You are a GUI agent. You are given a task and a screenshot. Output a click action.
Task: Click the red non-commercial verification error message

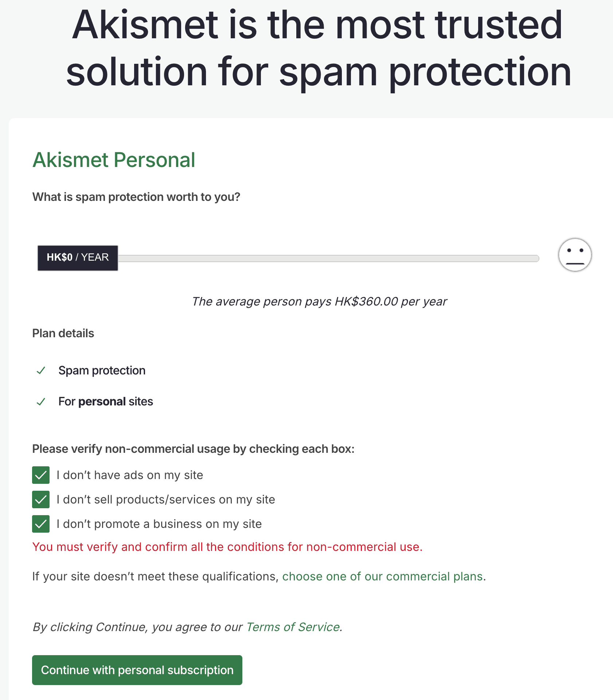227,547
